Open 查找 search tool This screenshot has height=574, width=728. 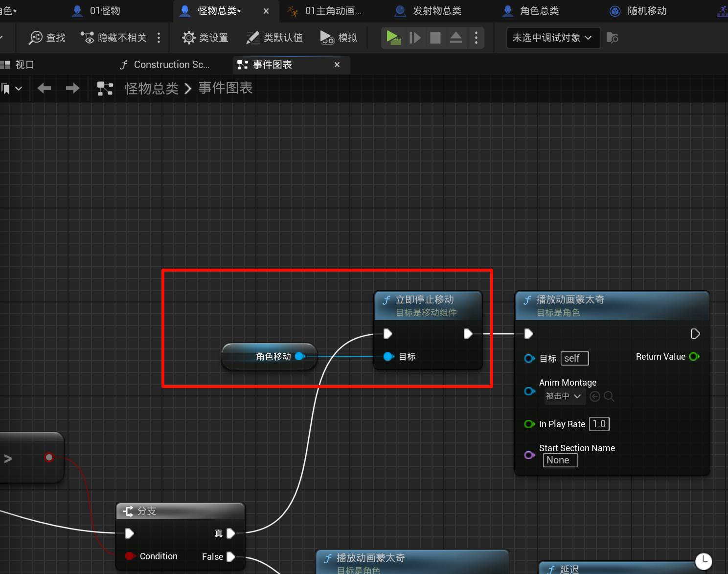click(x=47, y=38)
